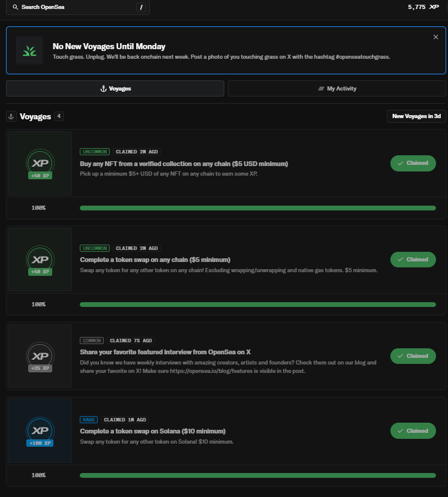Click Claimed 7S ago tag

131,341
